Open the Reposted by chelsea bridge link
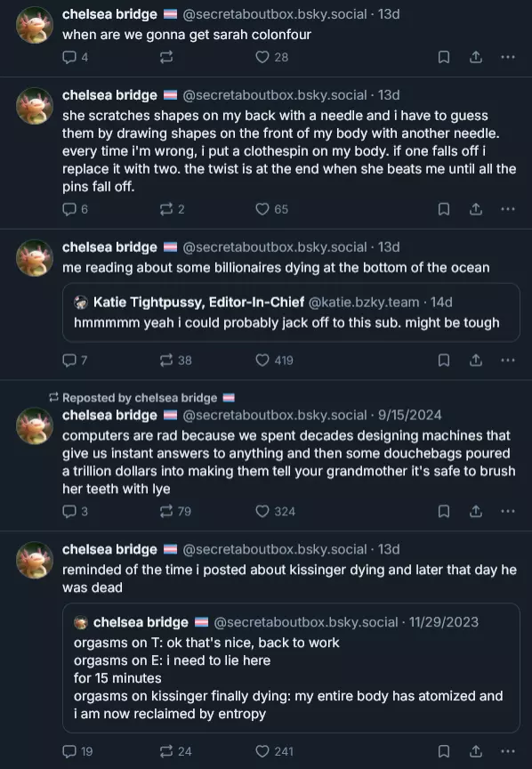532x769 pixels. (141, 398)
